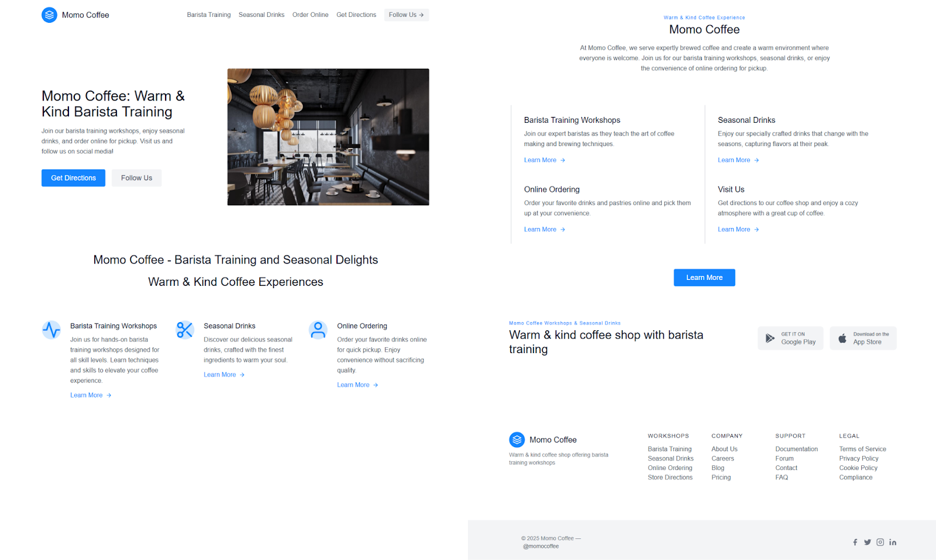The image size is (936, 560).
Task: Follow Learn More under Visit Us card
Action: 738,230
